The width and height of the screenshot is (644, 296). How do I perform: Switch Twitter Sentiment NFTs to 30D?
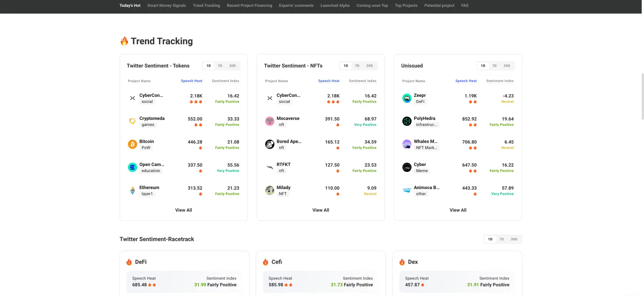369,66
